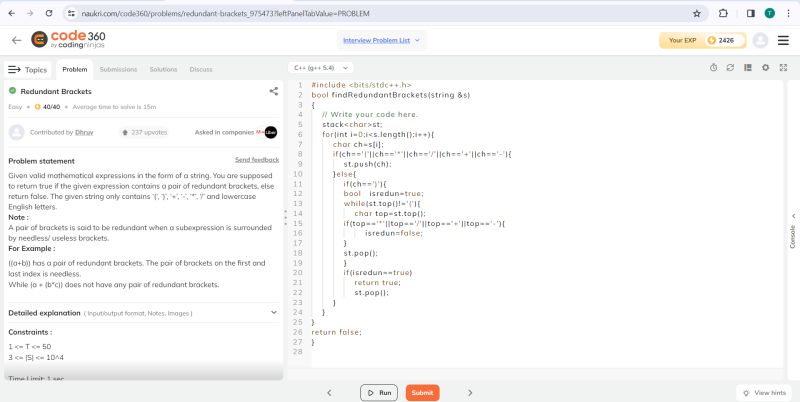Open the C++ (g++ 5.4) language dropdown
Viewport: 800px width, 402px height.
[317, 68]
